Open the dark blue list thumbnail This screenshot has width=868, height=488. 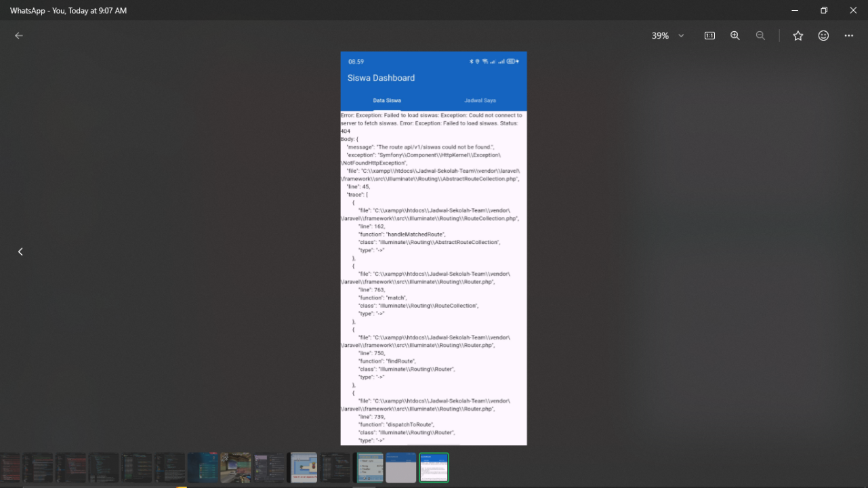[203, 468]
